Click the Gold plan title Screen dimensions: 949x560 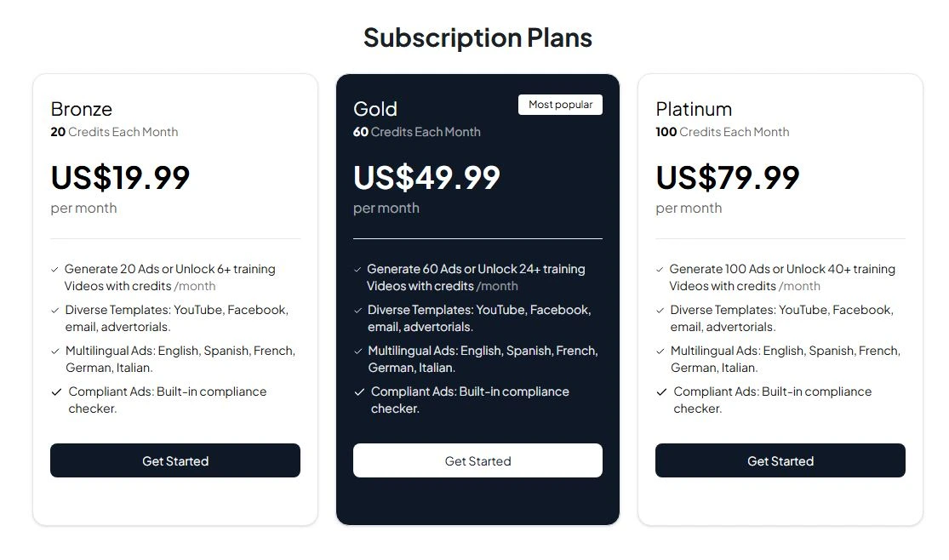pyautogui.click(x=375, y=109)
